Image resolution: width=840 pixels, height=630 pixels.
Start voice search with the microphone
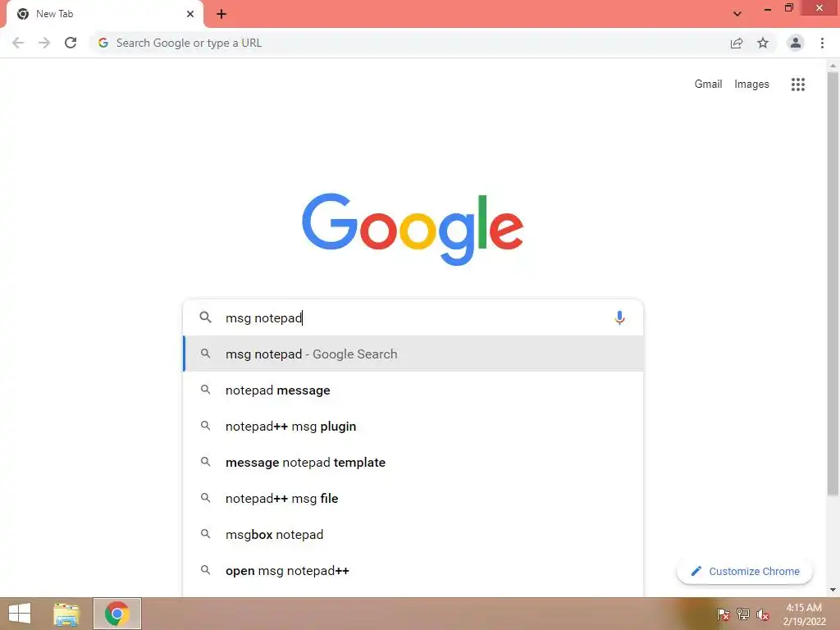tap(619, 317)
